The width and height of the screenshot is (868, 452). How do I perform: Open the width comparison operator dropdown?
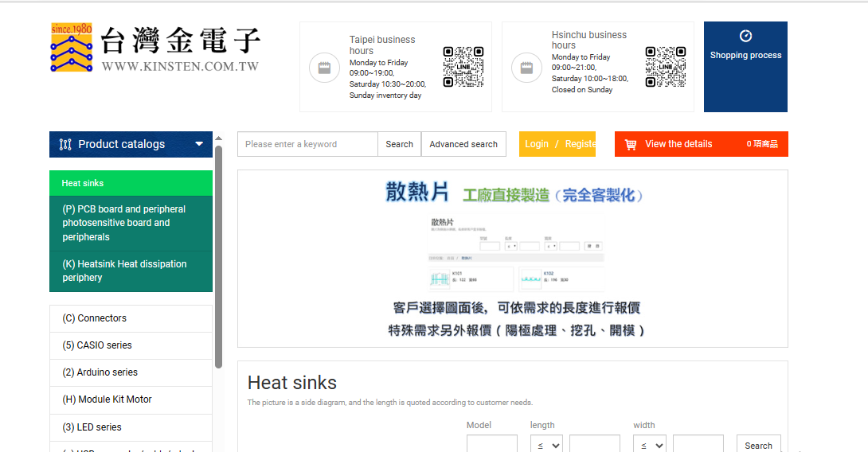click(x=649, y=444)
